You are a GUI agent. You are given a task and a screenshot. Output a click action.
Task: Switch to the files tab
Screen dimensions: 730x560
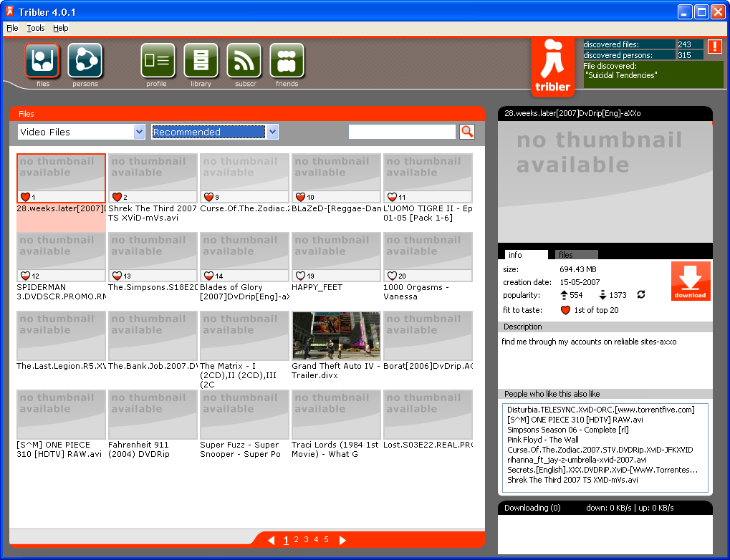(x=577, y=255)
